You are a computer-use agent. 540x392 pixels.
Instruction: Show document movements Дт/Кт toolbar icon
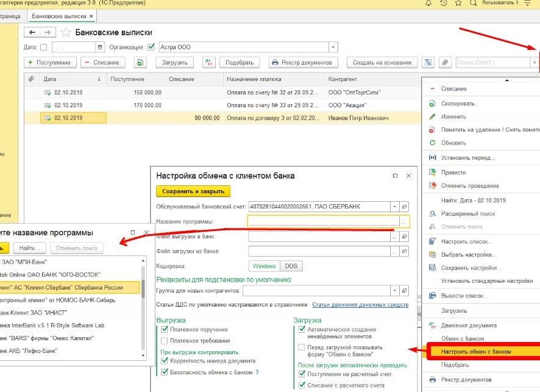coord(208,62)
